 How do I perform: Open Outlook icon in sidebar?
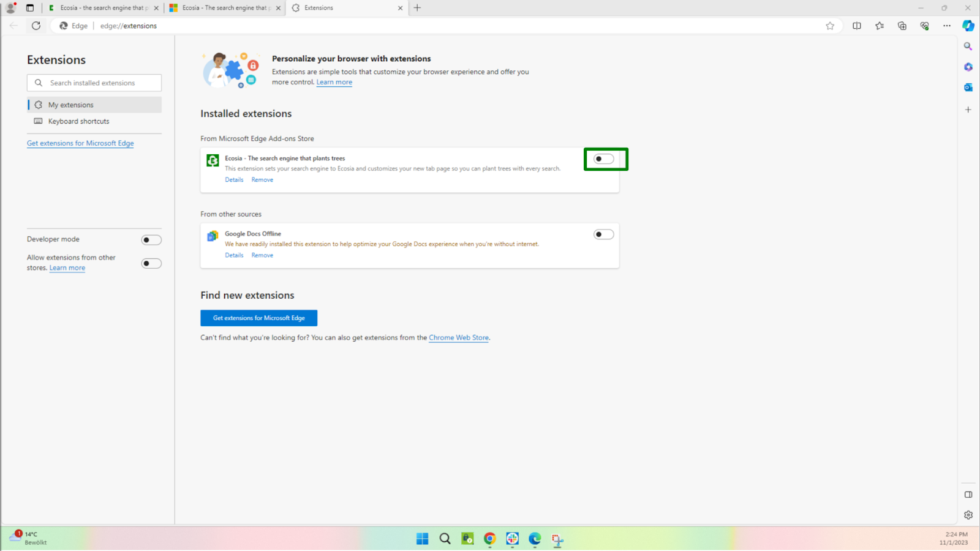(968, 88)
